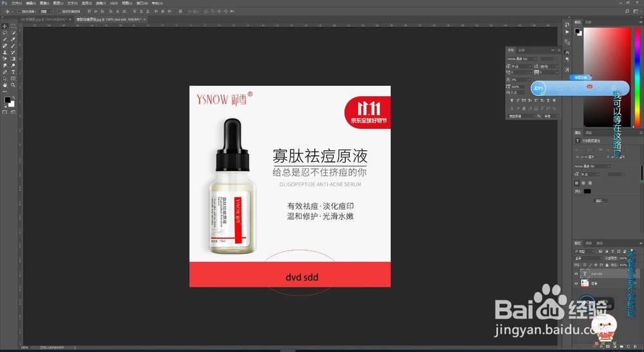Open the Character panel AI icon in strip

(x=567, y=52)
